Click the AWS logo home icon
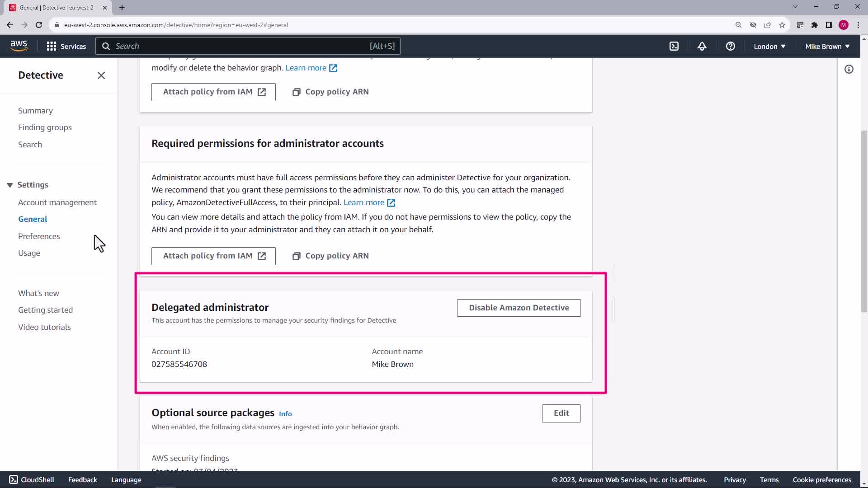Viewport: 868px width, 488px height. [19, 46]
